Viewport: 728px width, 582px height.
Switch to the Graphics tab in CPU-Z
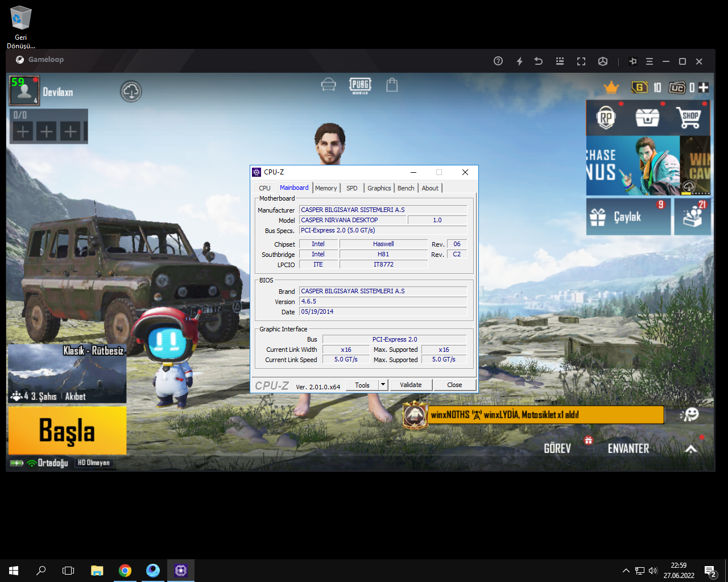(x=379, y=188)
